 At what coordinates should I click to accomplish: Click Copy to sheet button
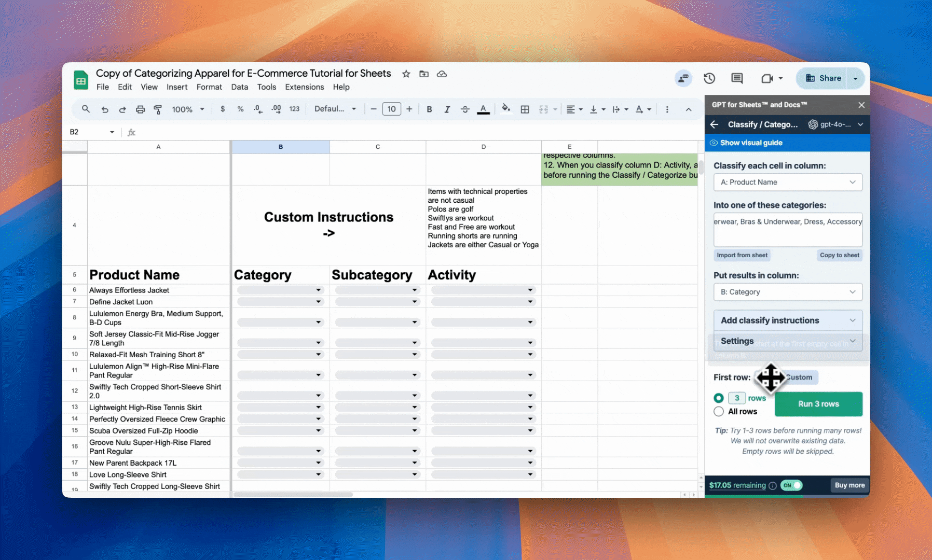coord(840,255)
